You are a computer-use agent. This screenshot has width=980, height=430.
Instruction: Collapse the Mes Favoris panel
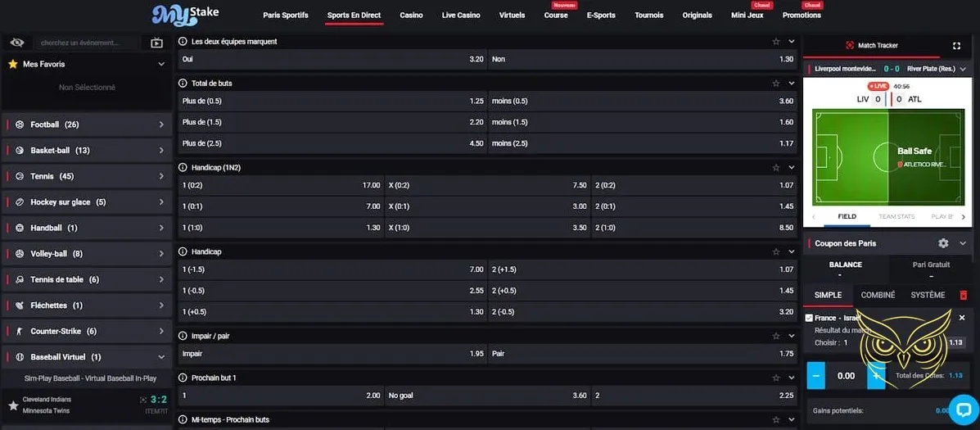click(x=161, y=64)
